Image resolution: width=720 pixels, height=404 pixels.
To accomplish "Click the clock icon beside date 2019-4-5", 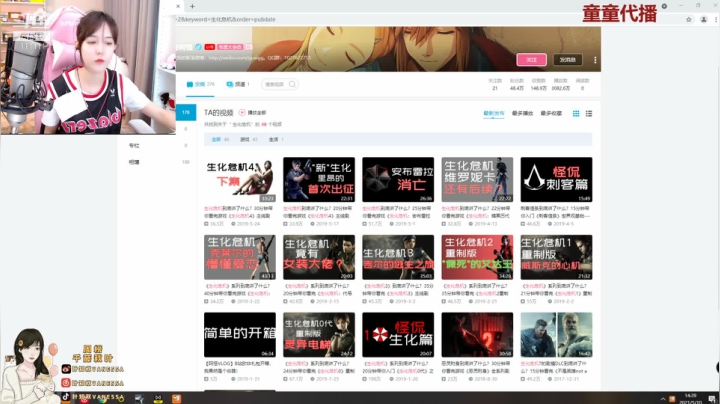I will [x=550, y=224].
